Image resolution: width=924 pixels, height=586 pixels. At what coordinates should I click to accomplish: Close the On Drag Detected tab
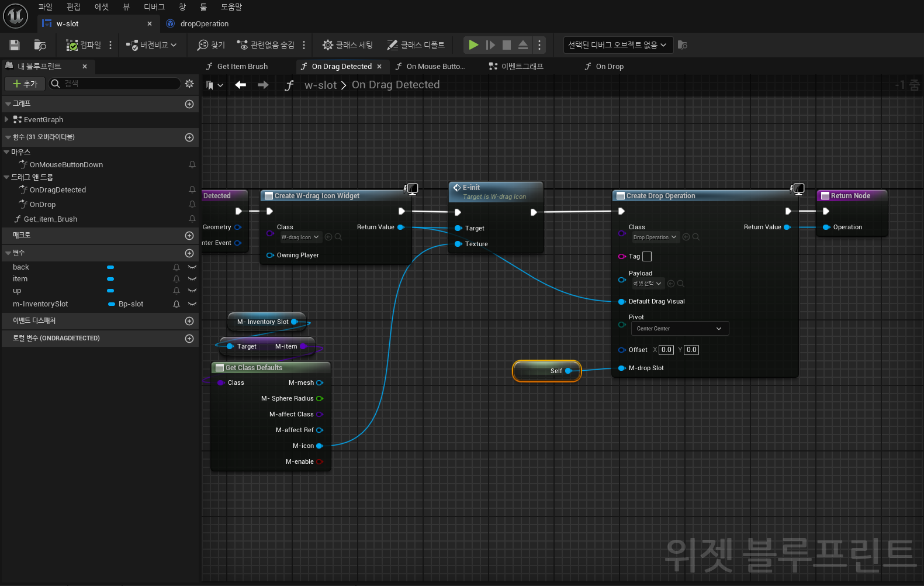point(379,67)
